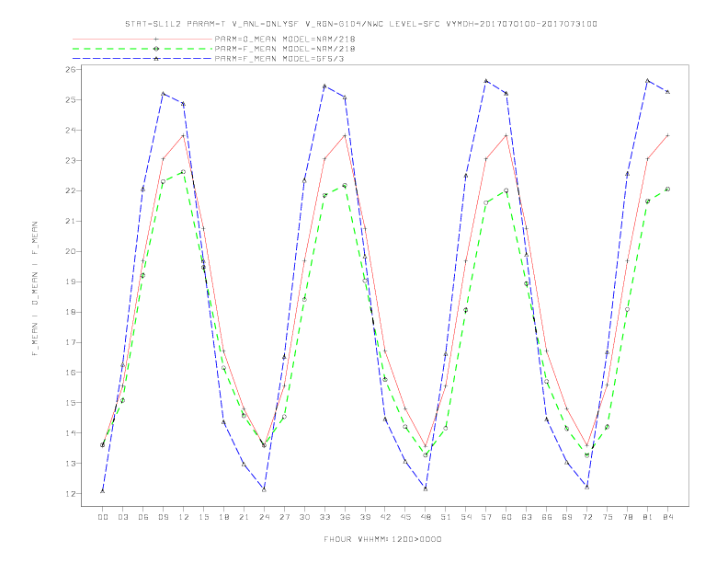The image size is (728, 563).
Task: Click y-axis tick label 25
Action: [71, 100]
